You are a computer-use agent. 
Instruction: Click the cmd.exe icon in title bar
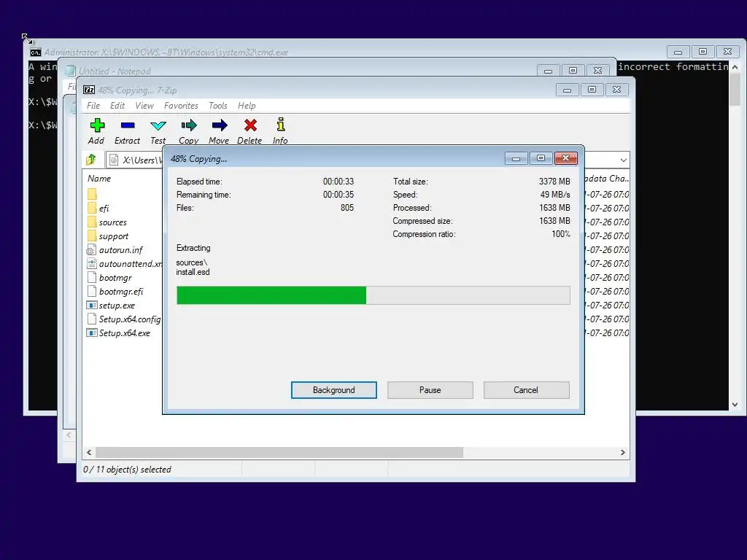(x=36, y=52)
